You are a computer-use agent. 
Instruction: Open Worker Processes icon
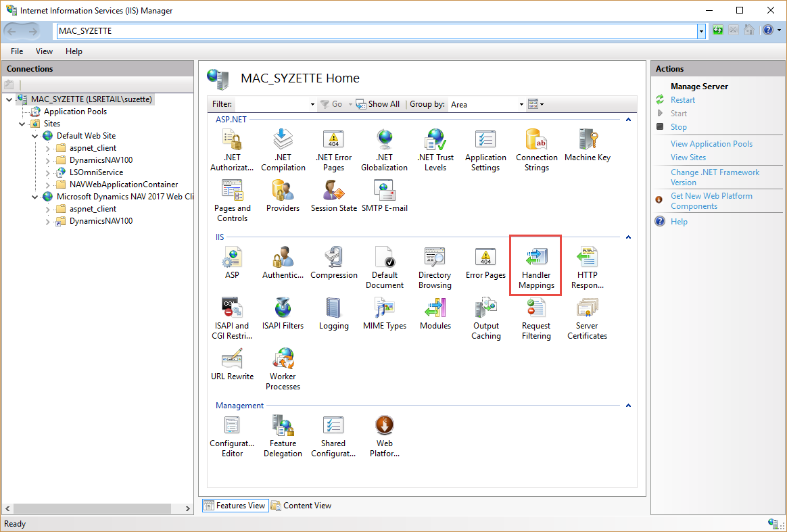(x=283, y=368)
